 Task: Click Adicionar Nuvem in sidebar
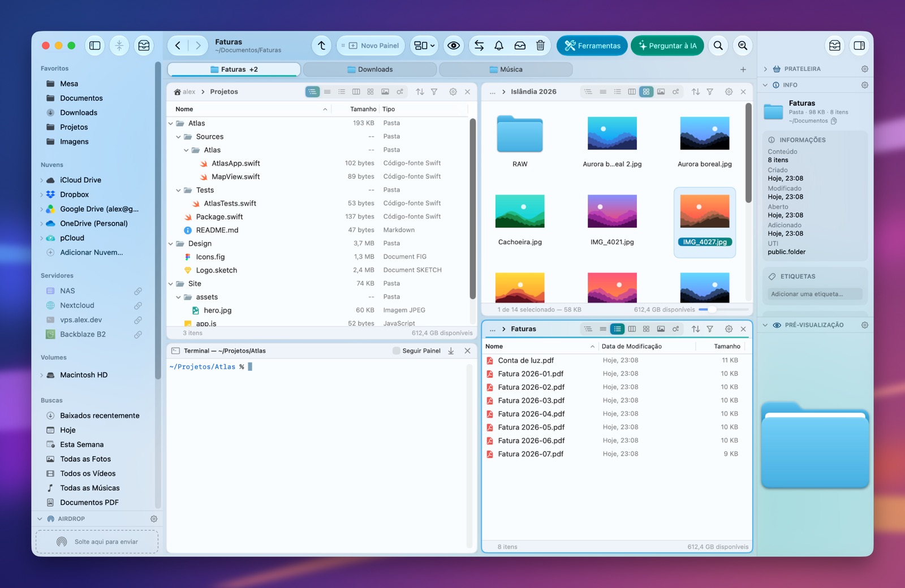click(91, 253)
